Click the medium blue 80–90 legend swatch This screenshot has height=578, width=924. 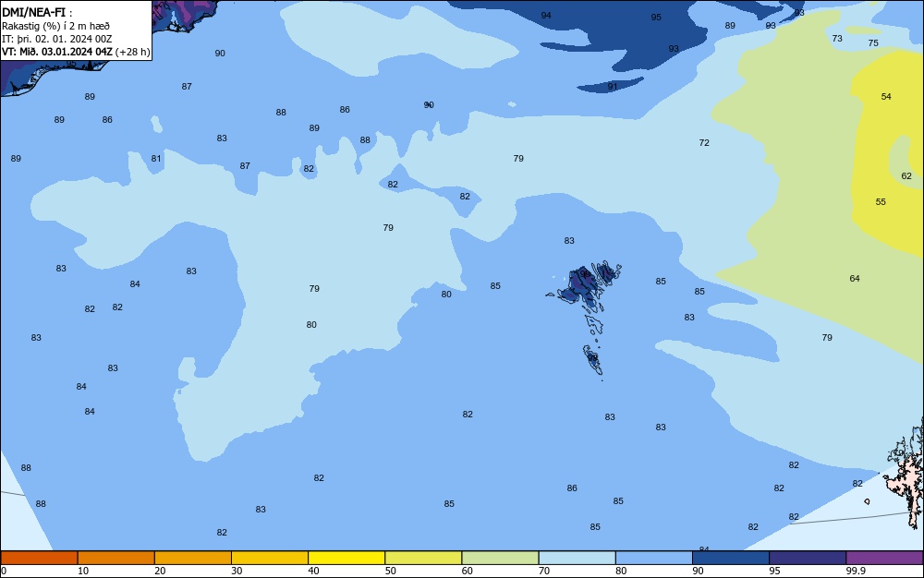pyautogui.click(x=653, y=558)
